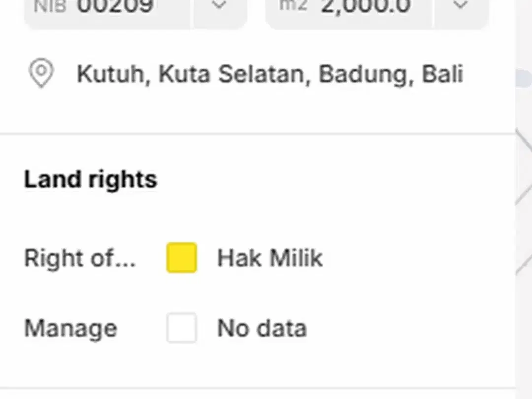Open the m2 area unit dropdown chevron
This screenshot has width=532, height=399.
coord(461,5)
